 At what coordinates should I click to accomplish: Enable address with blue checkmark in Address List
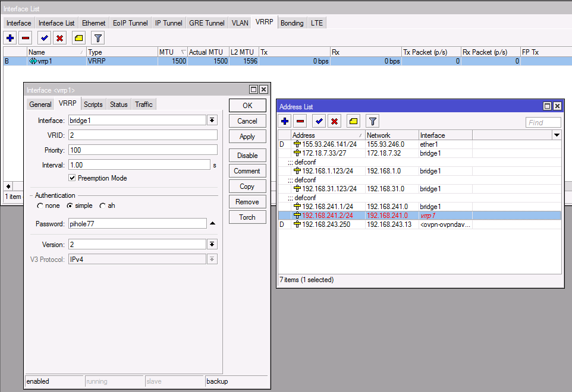[319, 121]
